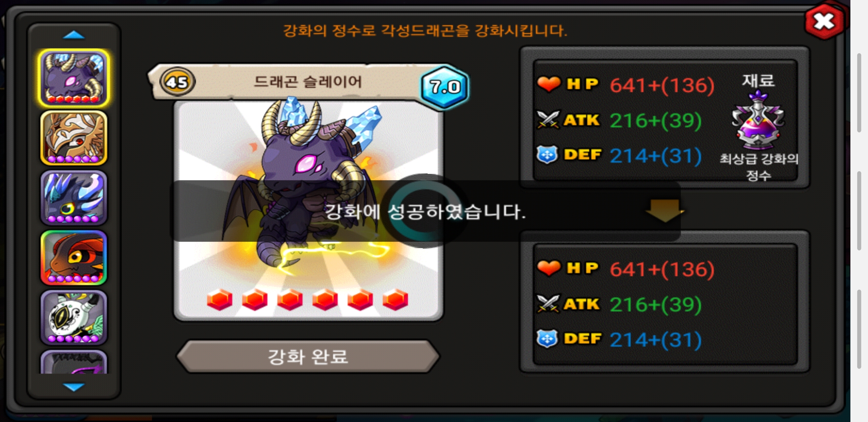The width and height of the screenshot is (868, 422).
Task: Click the ATK crossed swords icon in upper stats
Action: point(548,120)
